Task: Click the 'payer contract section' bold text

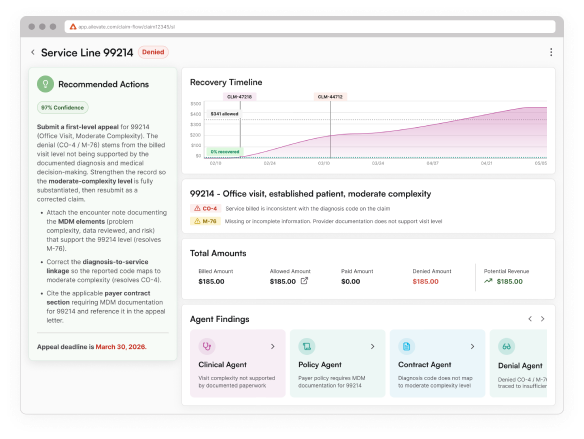Action: point(98,298)
